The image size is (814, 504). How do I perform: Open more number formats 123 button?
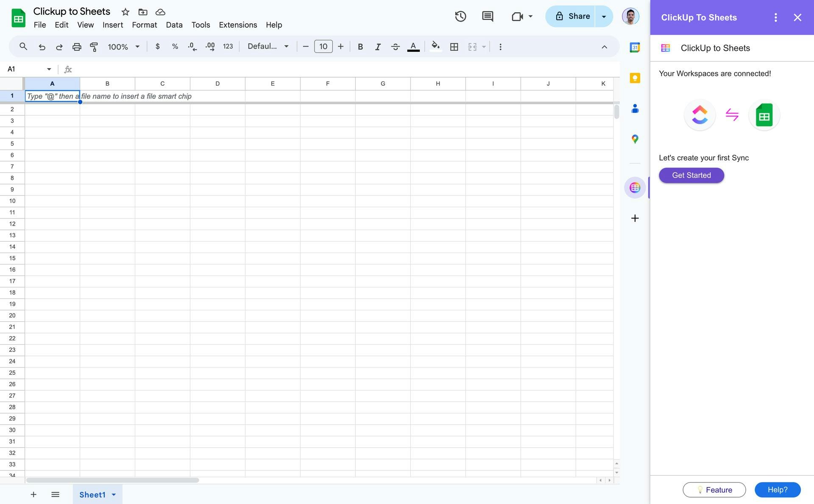[228, 47]
